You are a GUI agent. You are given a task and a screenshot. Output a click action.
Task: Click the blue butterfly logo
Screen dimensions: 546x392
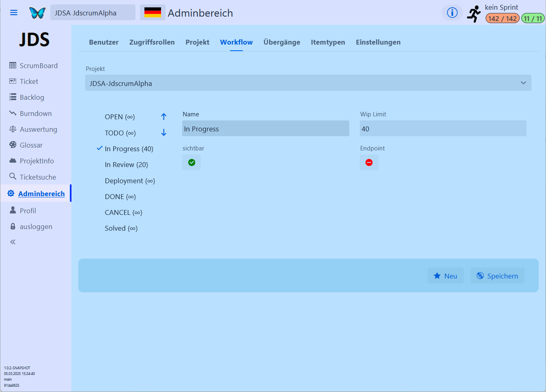(37, 13)
